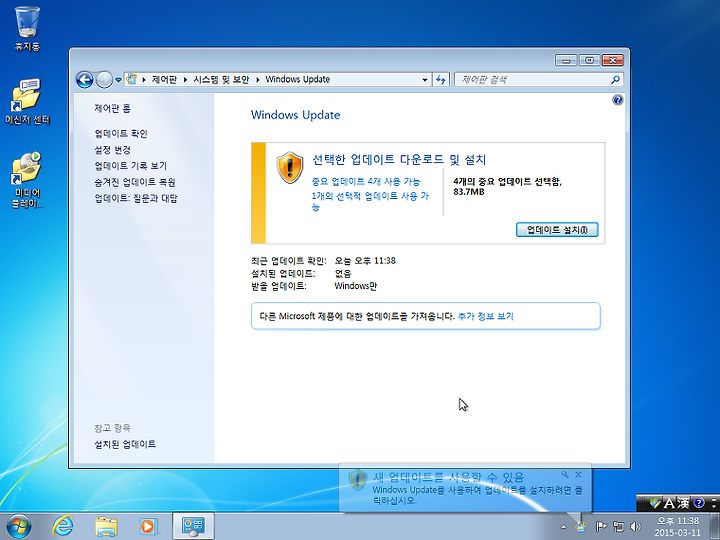Click 숨겨진 업데이트 복원 link
This screenshot has width=720, height=540.
(135, 182)
